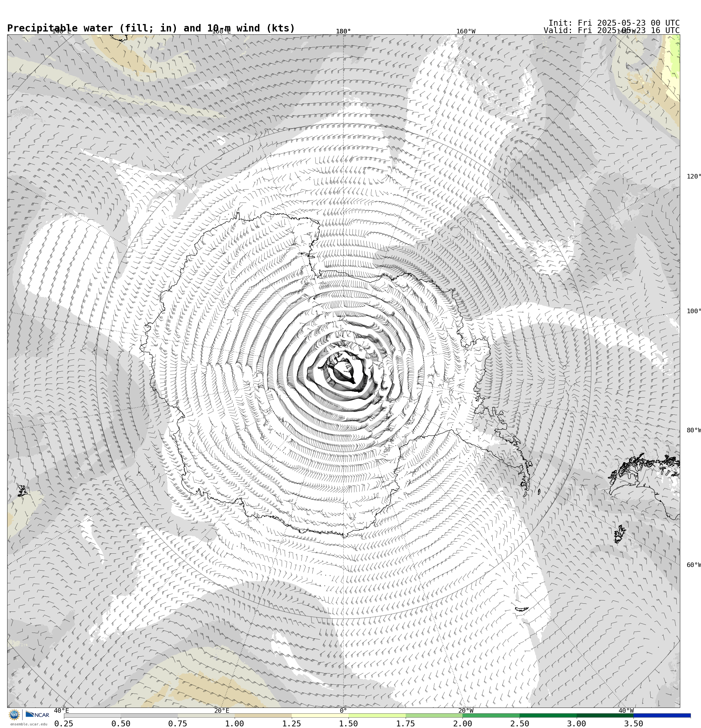Click the 1.00 colorbar tick label

click(235, 723)
